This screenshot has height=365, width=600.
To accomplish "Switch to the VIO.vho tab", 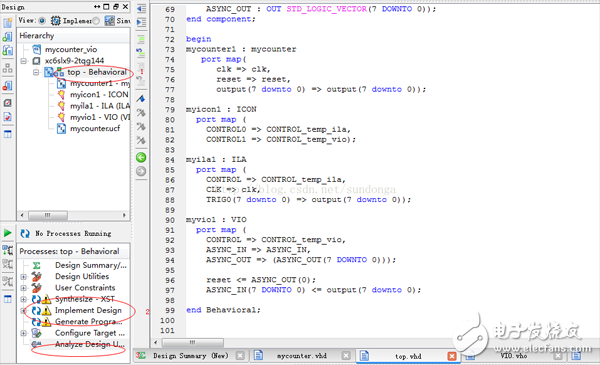I will (514, 355).
